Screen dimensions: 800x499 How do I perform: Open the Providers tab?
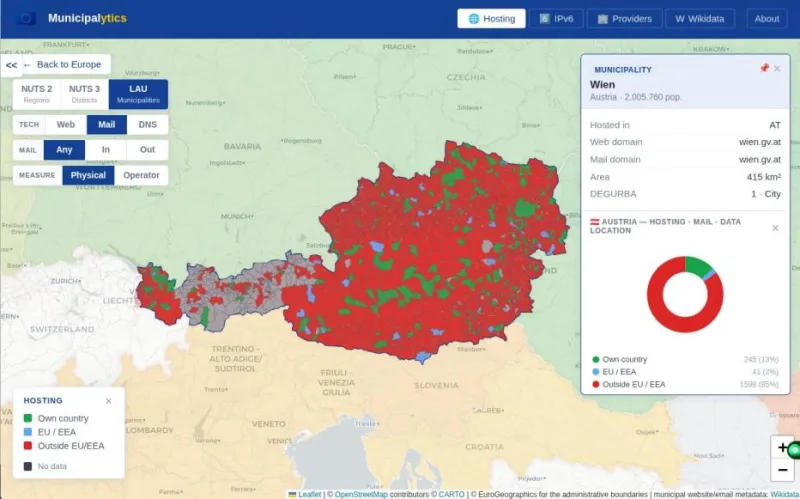624,18
